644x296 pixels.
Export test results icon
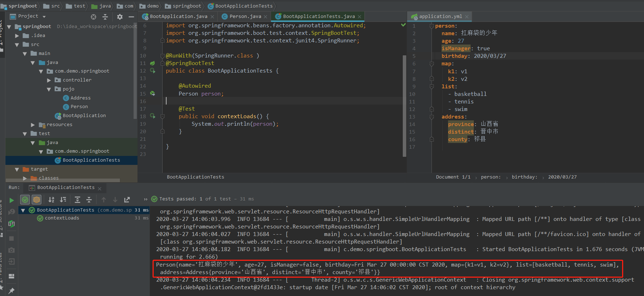click(x=127, y=199)
